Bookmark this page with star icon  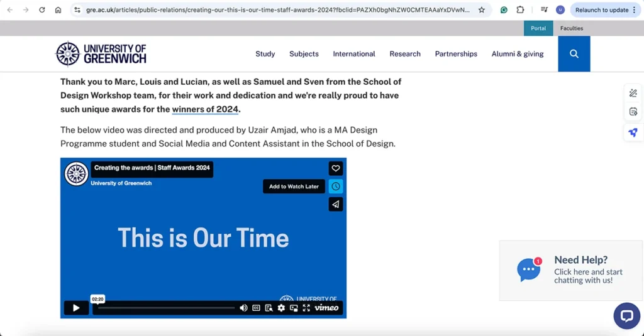(482, 10)
